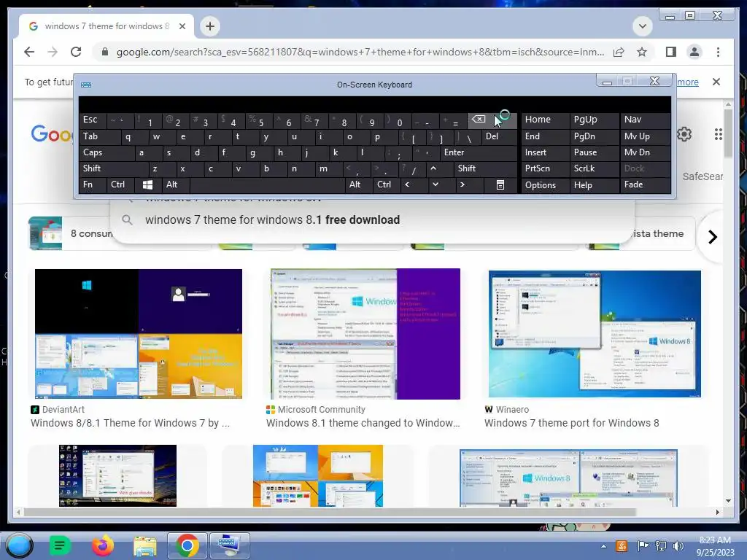Select the 'windows 7 theme' browser tab
Viewport: 747px width, 560px height.
(x=107, y=26)
